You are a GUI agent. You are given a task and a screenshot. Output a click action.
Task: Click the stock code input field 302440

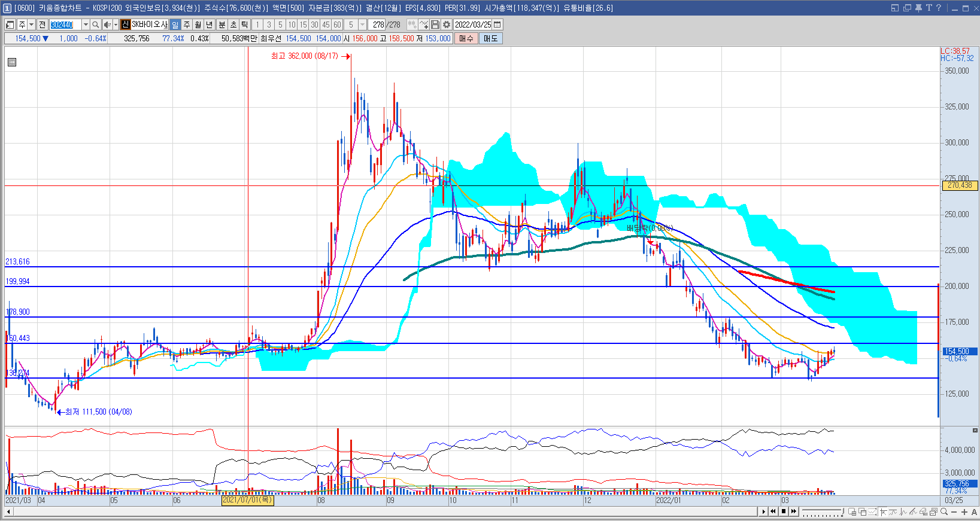tap(65, 25)
